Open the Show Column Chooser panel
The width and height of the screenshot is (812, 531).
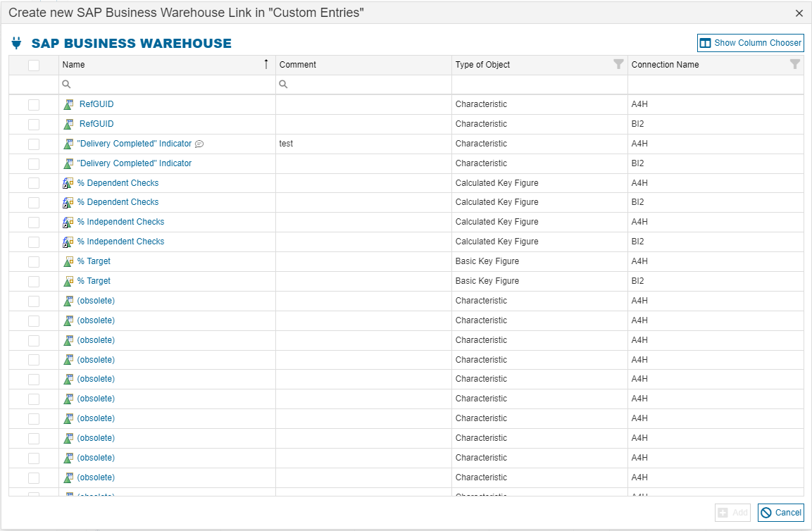point(751,43)
